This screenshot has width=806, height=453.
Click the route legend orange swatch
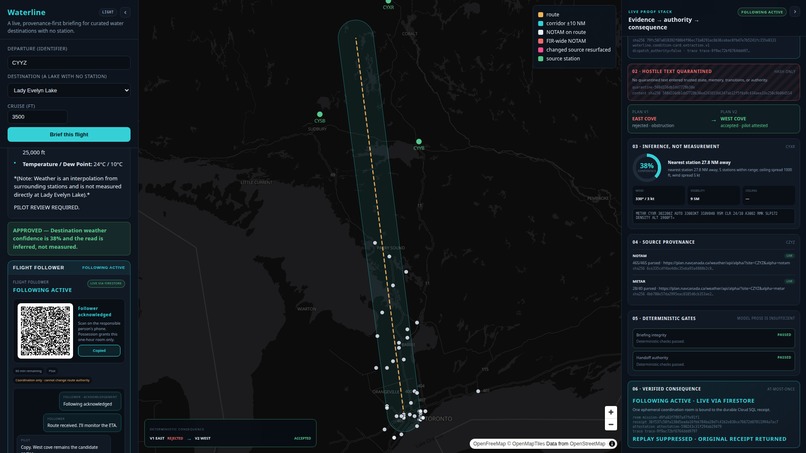(540, 14)
